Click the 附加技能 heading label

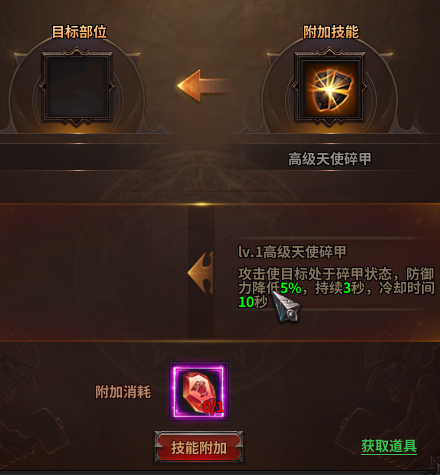pos(331,32)
